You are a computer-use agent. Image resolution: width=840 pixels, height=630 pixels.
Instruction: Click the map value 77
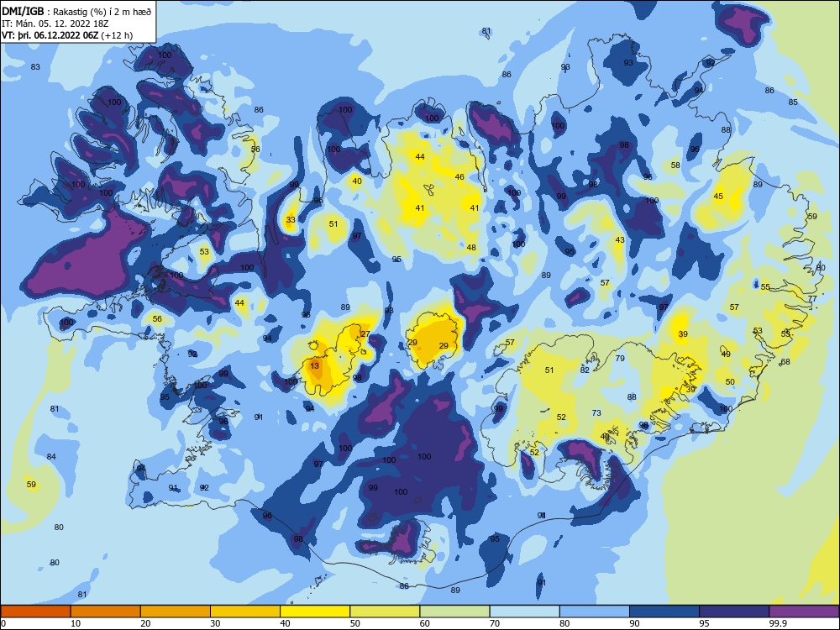pyautogui.click(x=812, y=299)
